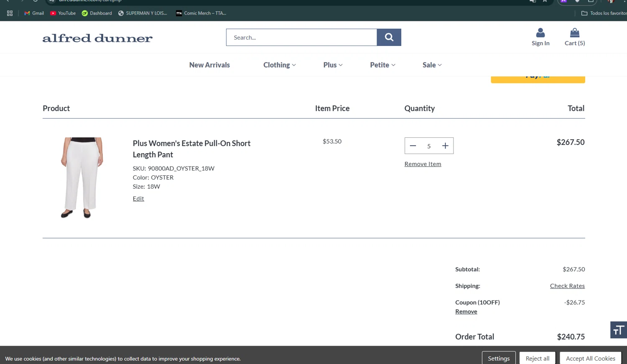Open Gmail bookmark

point(34,13)
